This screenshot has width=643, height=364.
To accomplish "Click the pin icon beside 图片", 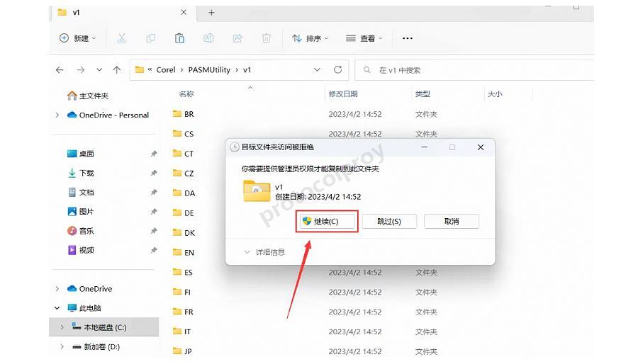I will point(154,211).
